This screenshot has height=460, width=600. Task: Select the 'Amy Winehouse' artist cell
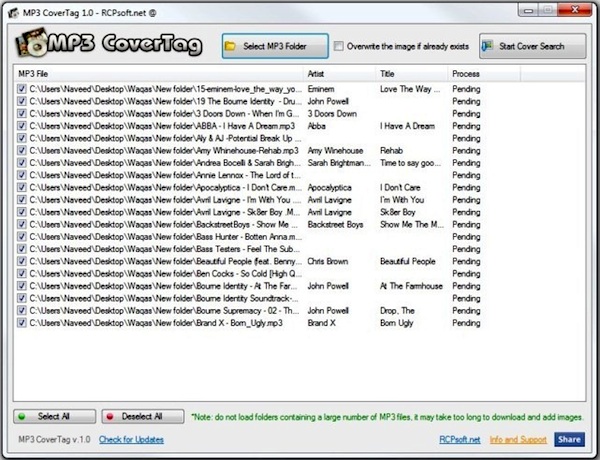[x=336, y=150]
